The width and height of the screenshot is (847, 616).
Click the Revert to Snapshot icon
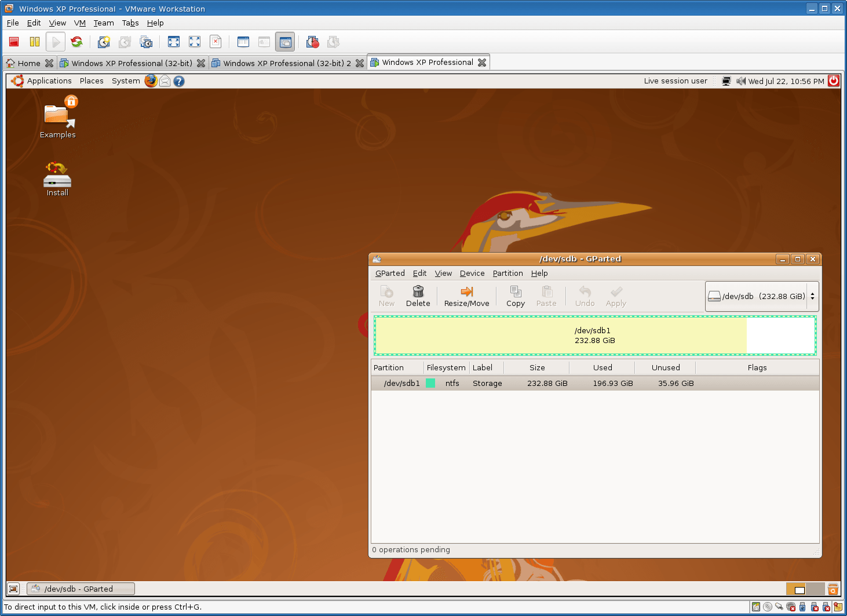pyautogui.click(x=125, y=42)
